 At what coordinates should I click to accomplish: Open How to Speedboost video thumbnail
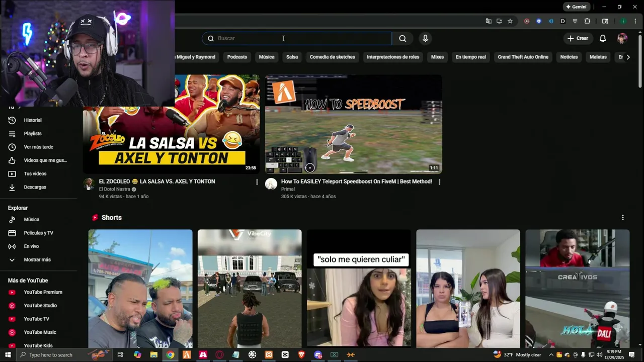click(354, 124)
